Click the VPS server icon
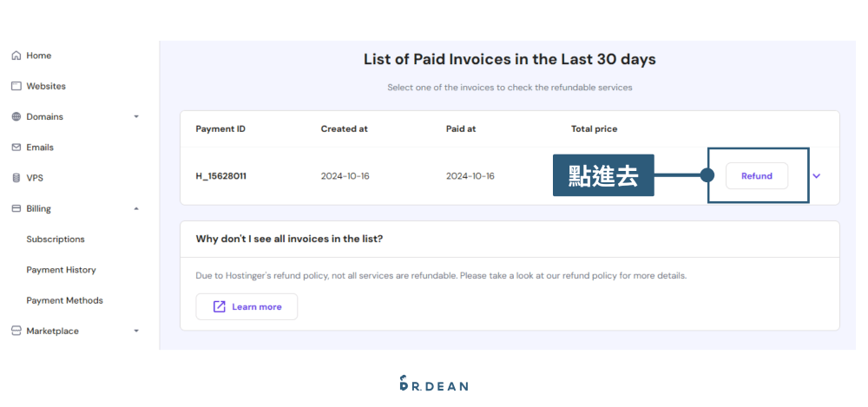 point(16,178)
